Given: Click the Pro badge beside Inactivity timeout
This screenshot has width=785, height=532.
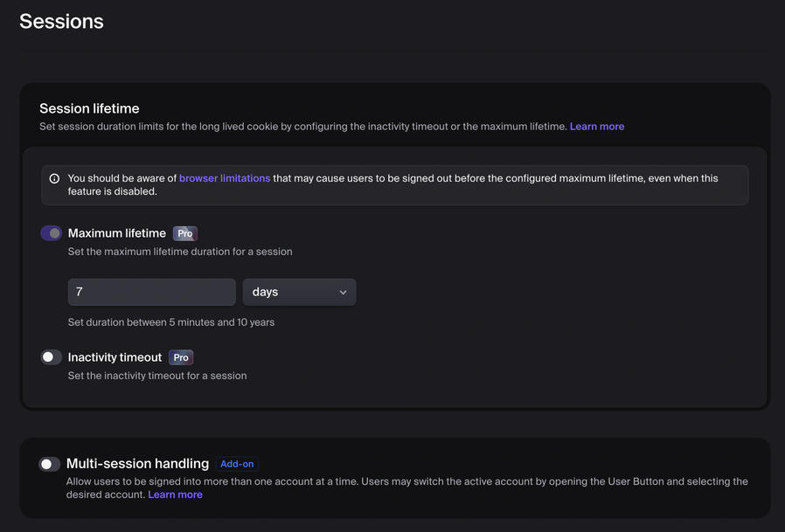Looking at the screenshot, I should (x=181, y=357).
